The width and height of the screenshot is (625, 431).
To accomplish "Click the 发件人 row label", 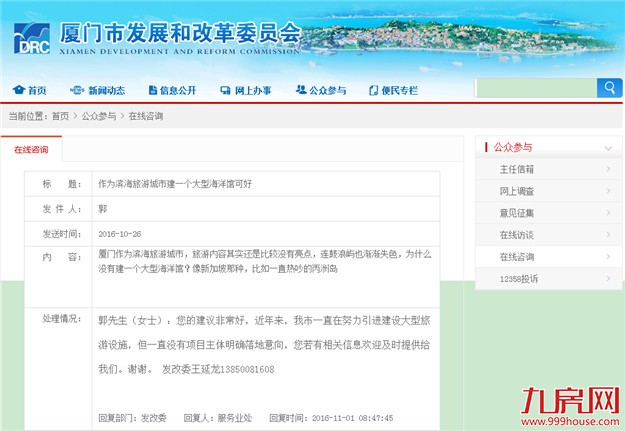I will point(62,209).
